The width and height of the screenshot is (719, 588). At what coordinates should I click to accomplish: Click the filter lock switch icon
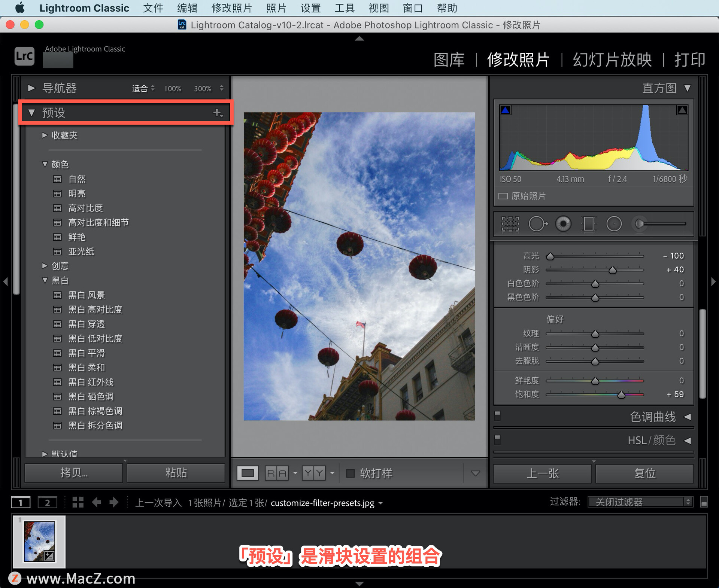tap(704, 502)
